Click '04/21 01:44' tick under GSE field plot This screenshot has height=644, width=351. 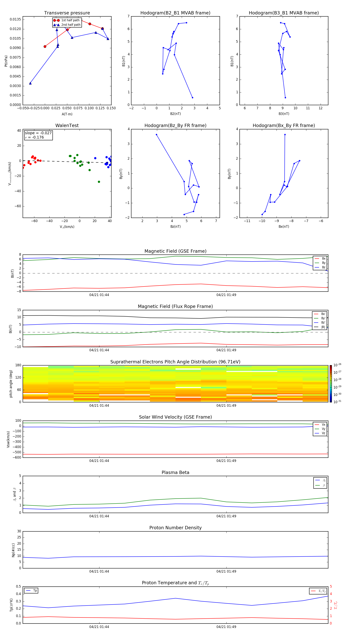(99, 295)
